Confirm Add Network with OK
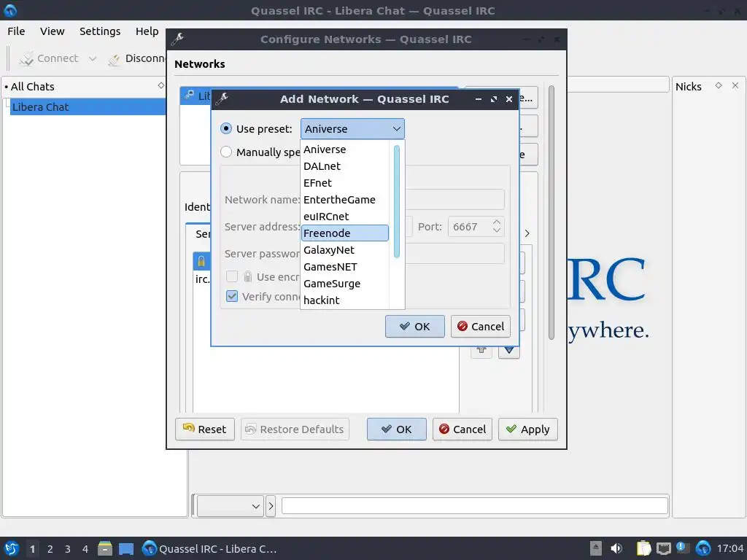 coord(414,326)
